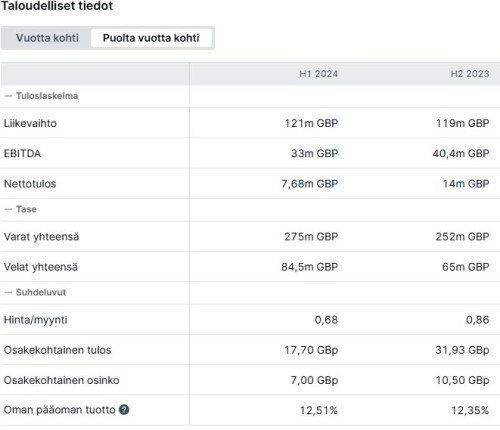Click the H1 2024 column header
Viewport: 500px width, 430px height.
(x=318, y=74)
